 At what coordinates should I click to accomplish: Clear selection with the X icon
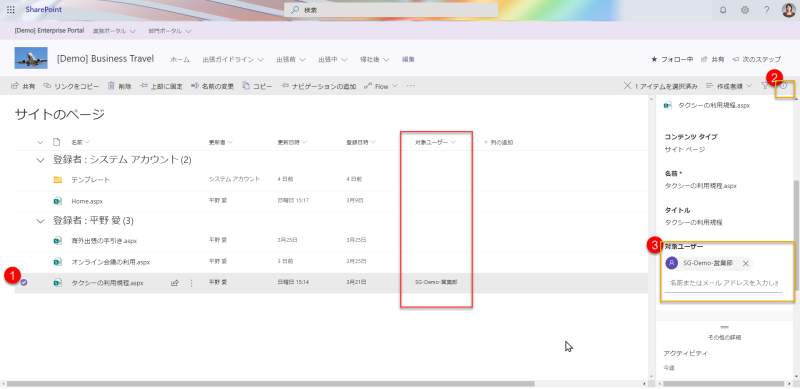[628, 86]
